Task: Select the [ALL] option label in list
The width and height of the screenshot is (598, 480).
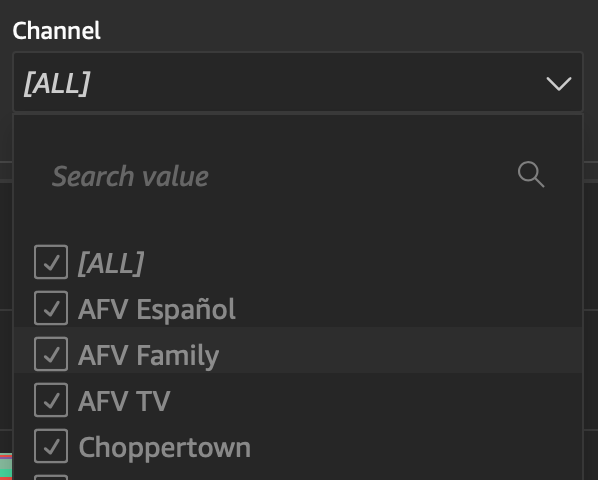Action: coord(111,263)
